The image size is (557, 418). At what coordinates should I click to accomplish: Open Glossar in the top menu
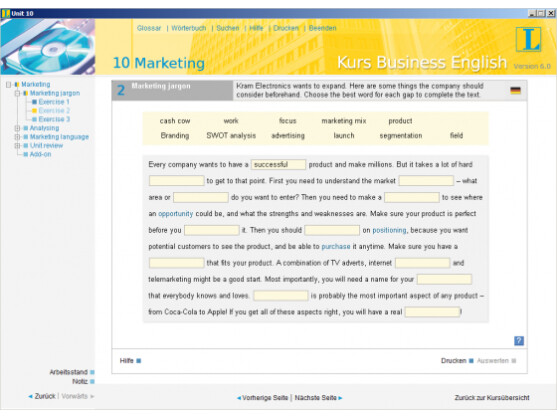pyautogui.click(x=149, y=28)
